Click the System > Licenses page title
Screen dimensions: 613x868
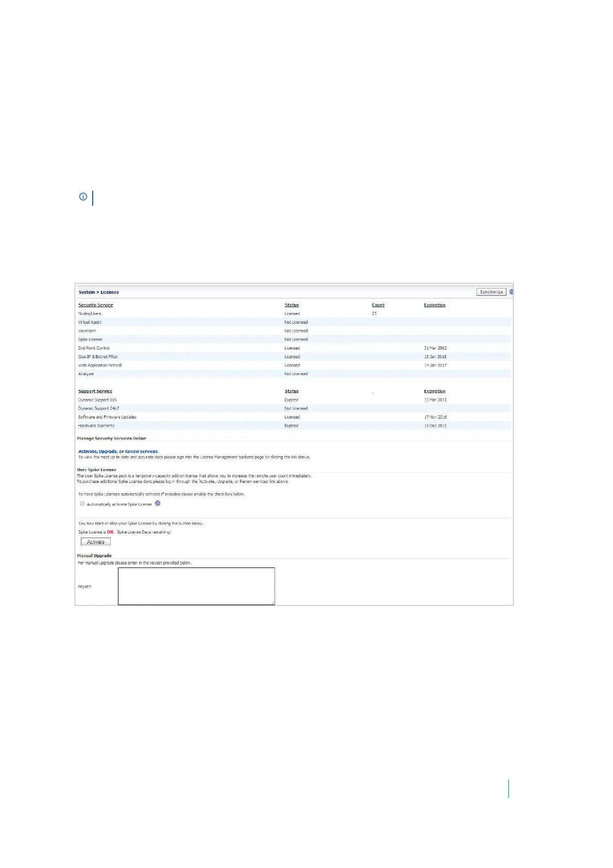click(x=99, y=292)
